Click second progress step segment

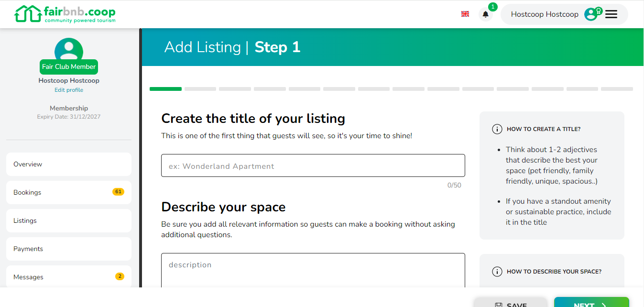200,89
